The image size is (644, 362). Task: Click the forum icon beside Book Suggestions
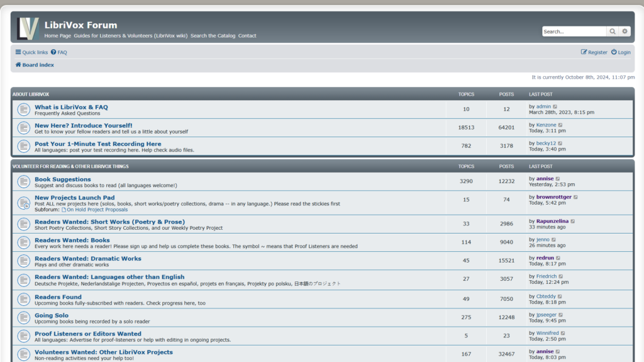(24, 181)
